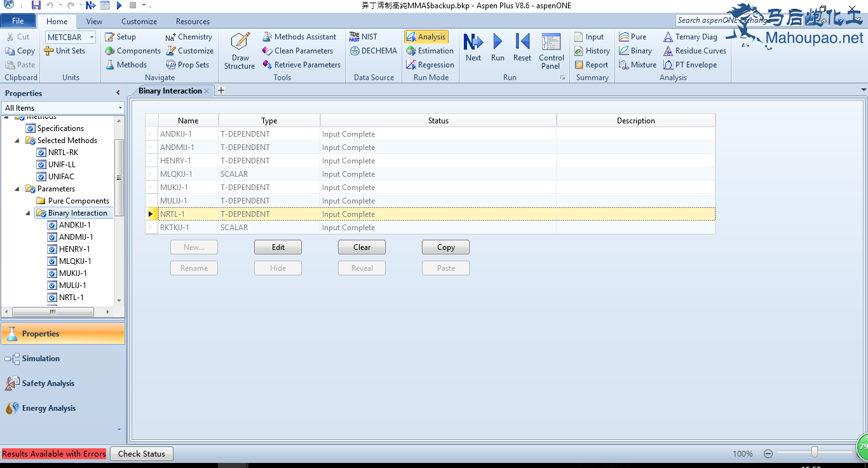Open Components in the Navigate group
The width and height of the screenshot is (868, 468).
133,51
